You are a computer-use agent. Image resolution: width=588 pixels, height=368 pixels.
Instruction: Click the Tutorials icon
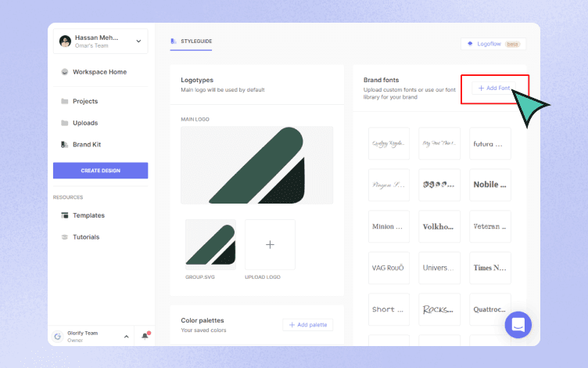pyautogui.click(x=64, y=237)
